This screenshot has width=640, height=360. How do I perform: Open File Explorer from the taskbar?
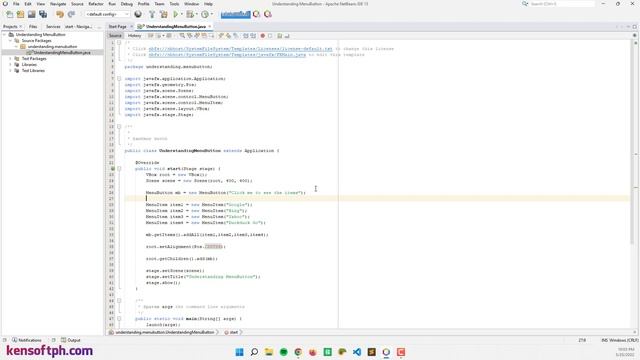269,352
